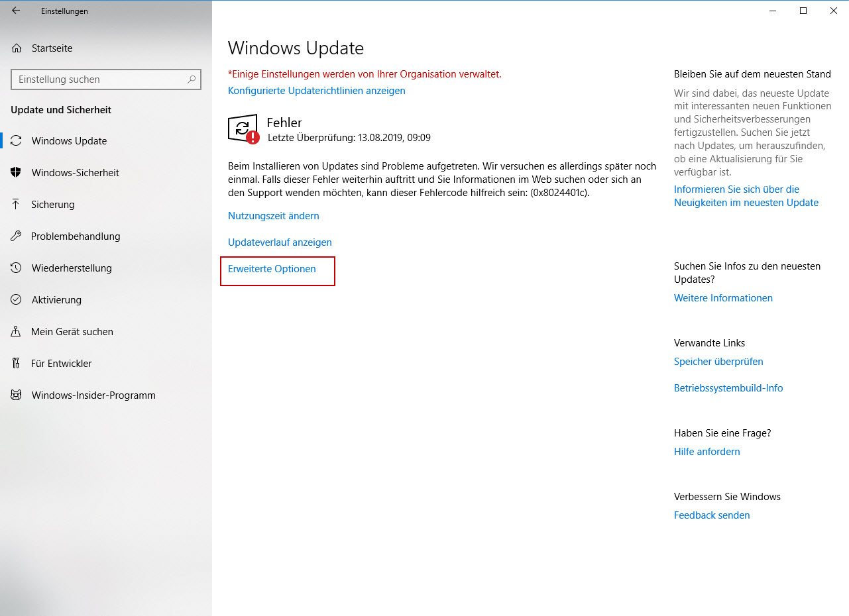Select Windows-Insider-Programm in sidebar

click(x=106, y=395)
